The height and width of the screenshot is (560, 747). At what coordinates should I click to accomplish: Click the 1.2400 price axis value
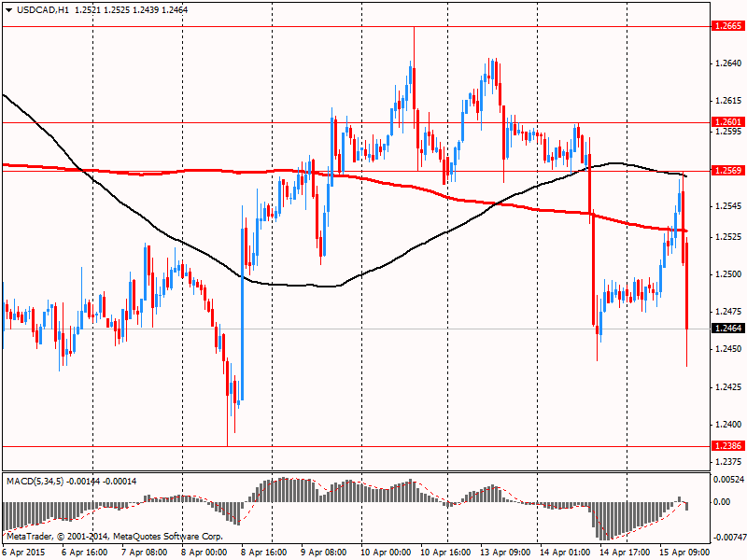[x=728, y=425]
